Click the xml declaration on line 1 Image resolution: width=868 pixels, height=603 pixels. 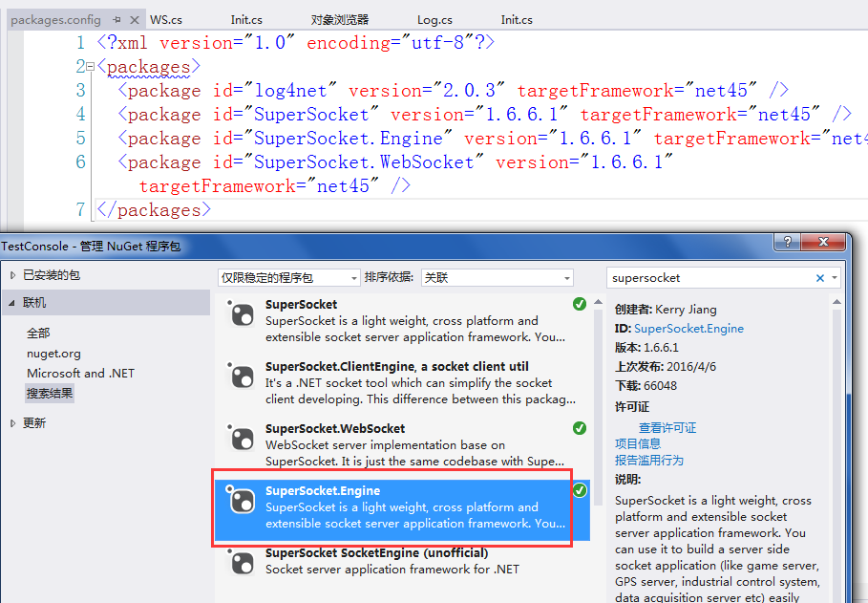pyautogui.click(x=296, y=43)
